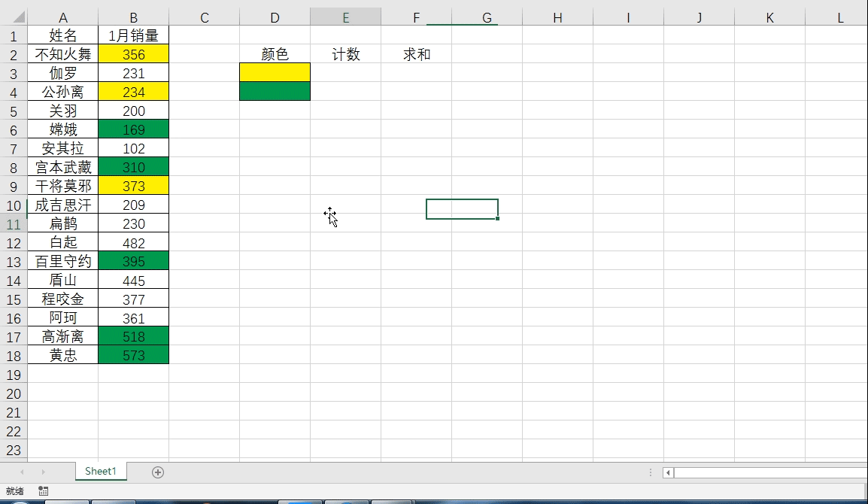
Task: Select the cell with value 102
Action: [133, 148]
